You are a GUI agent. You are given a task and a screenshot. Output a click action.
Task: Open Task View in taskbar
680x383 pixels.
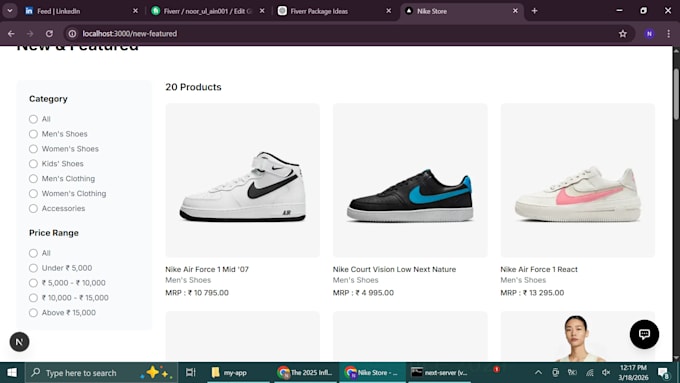tap(190, 373)
